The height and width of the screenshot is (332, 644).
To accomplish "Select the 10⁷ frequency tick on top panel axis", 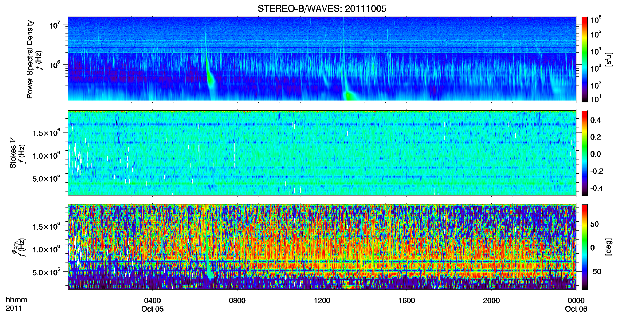I will (55, 25).
